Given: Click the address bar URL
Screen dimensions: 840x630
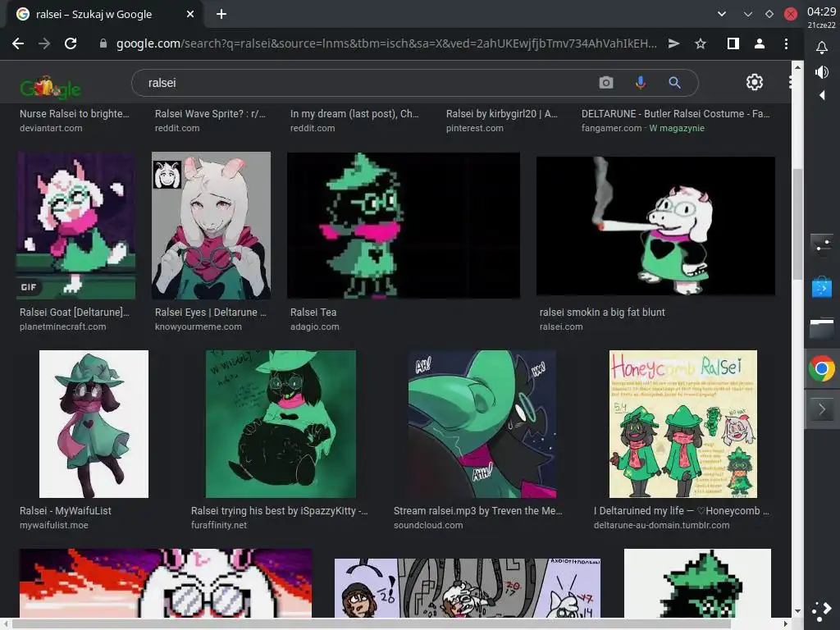Looking at the screenshot, I should click(386, 44).
